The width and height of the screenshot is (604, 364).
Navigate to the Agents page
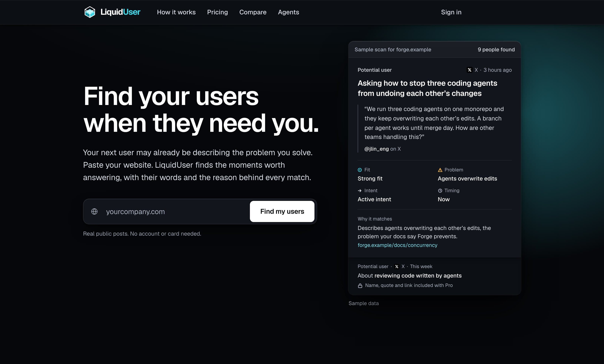click(x=288, y=12)
